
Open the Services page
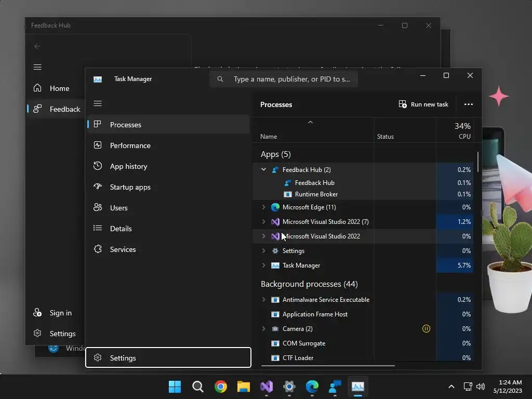169,249
